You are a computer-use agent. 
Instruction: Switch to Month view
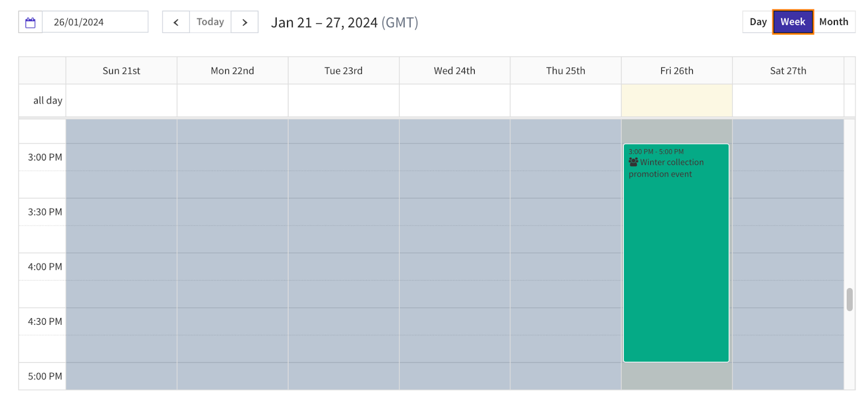834,22
